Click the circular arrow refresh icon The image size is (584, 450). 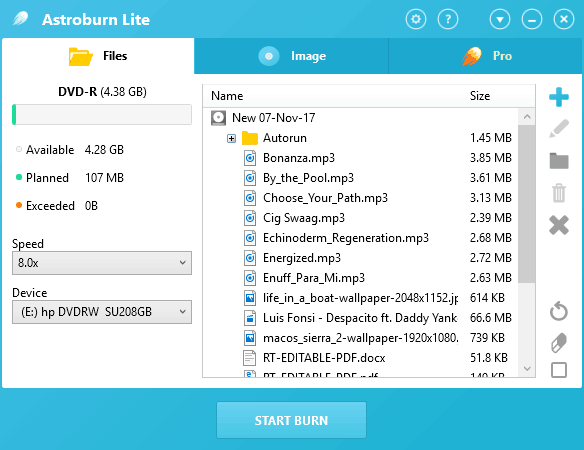[x=559, y=311]
